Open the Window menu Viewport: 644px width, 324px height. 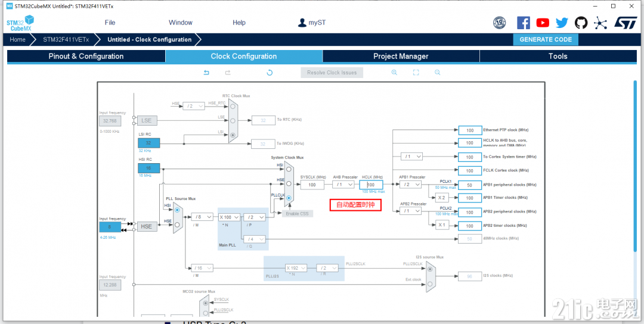pyautogui.click(x=181, y=23)
